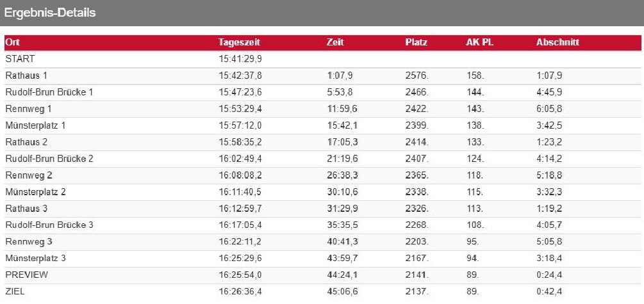The width and height of the screenshot is (644, 304).
Task: Click the Platz column header
Action: pyautogui.click(x=417, y=43)
